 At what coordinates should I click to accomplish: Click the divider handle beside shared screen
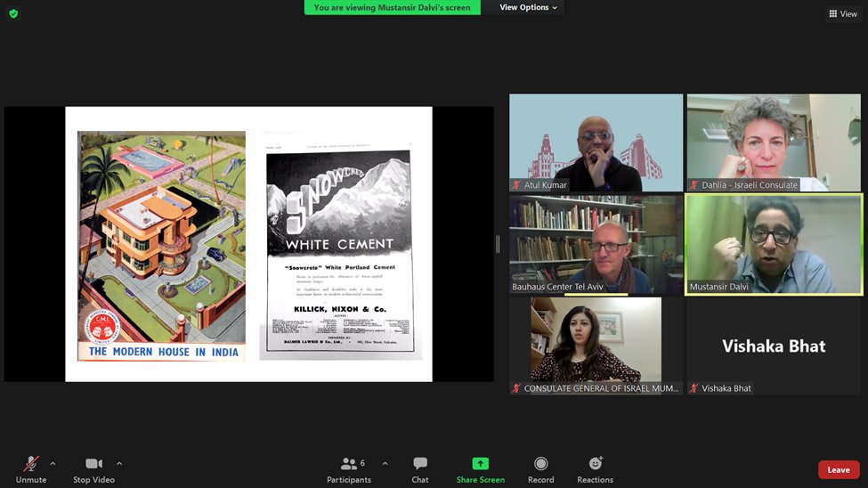pos(498,244)
